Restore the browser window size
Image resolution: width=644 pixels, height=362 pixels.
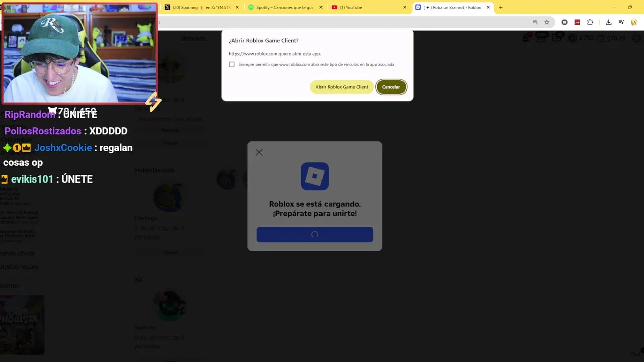coord(630,7)
